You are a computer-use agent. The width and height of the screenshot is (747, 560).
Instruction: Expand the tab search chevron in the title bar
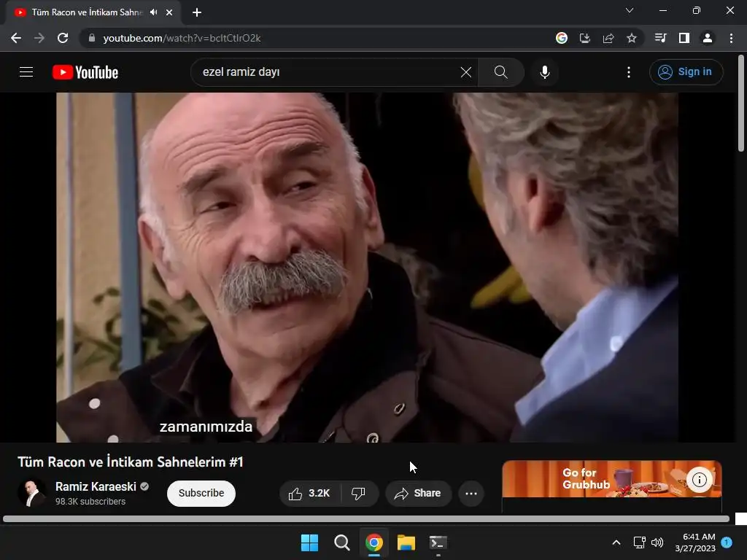(630, 10)
